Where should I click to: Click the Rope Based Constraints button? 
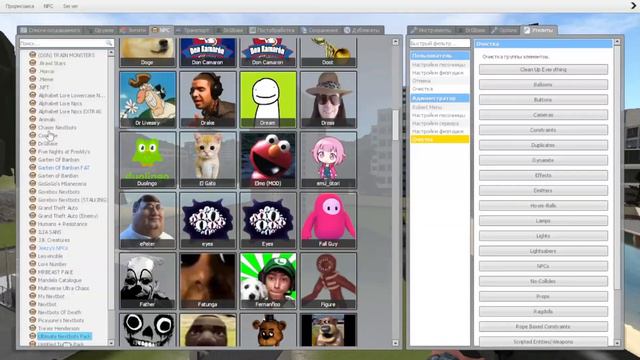[x=543, y=327]
